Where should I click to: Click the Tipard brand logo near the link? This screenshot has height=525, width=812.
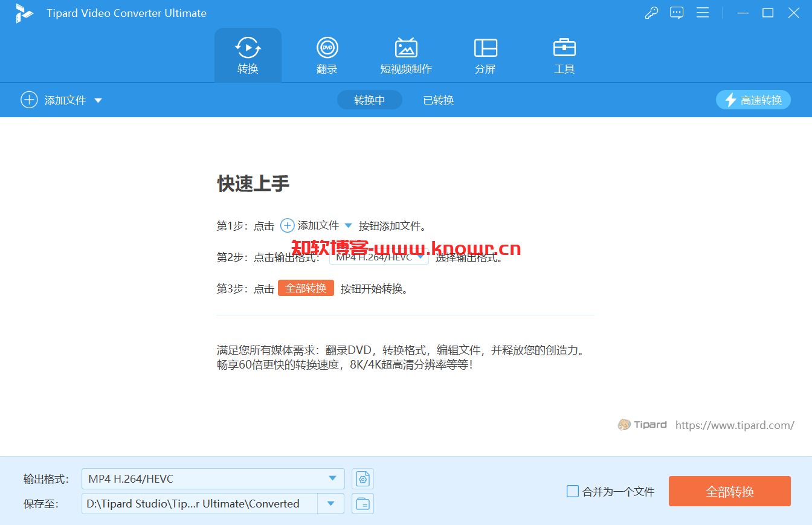642,425
